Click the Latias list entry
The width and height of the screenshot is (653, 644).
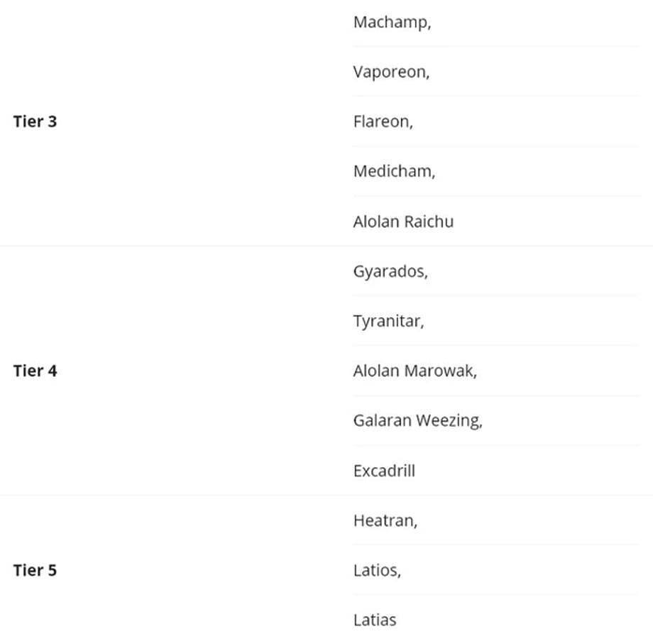pos(374,620)
